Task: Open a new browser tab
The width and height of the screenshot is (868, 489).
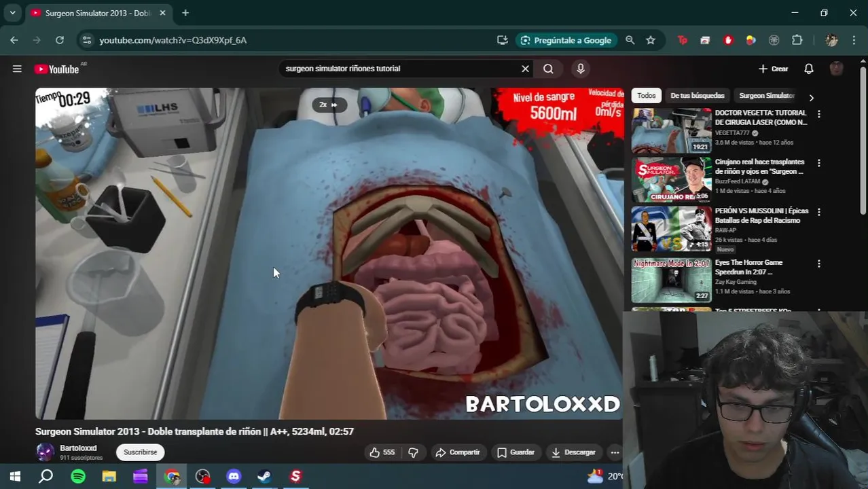Action: [x=185, y=13]
